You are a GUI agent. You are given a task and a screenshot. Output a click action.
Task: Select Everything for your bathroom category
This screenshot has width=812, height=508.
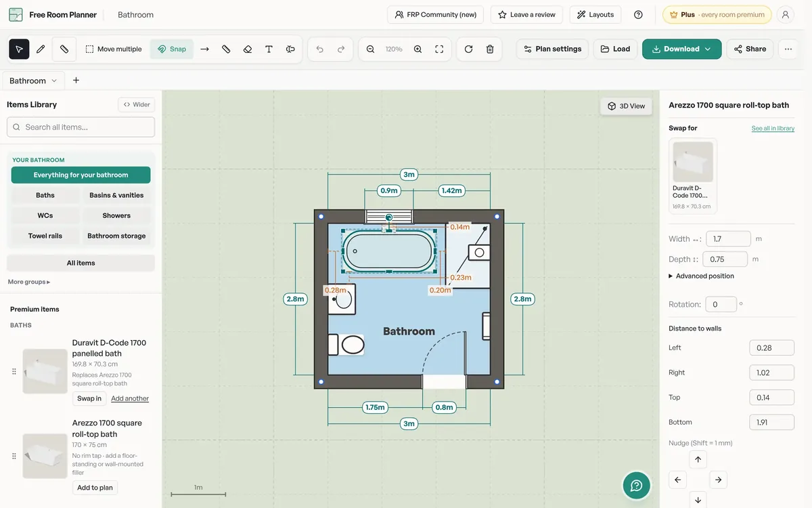(81, 175)
